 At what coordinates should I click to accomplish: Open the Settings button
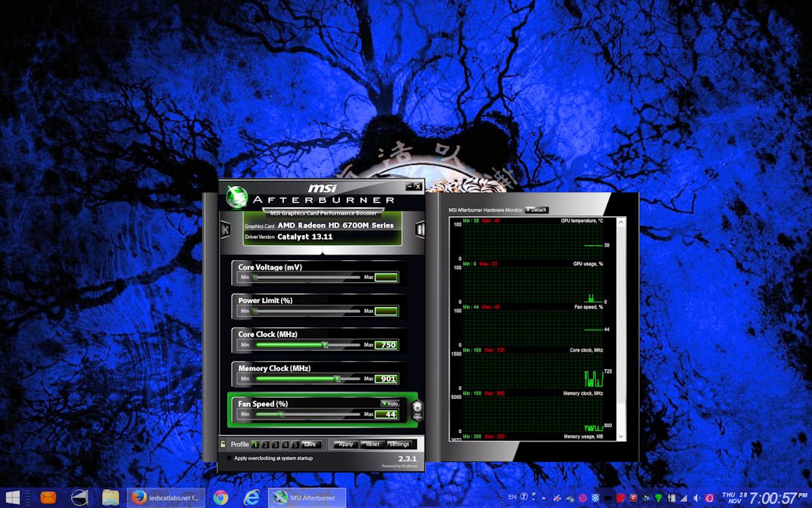click(399, 444)
